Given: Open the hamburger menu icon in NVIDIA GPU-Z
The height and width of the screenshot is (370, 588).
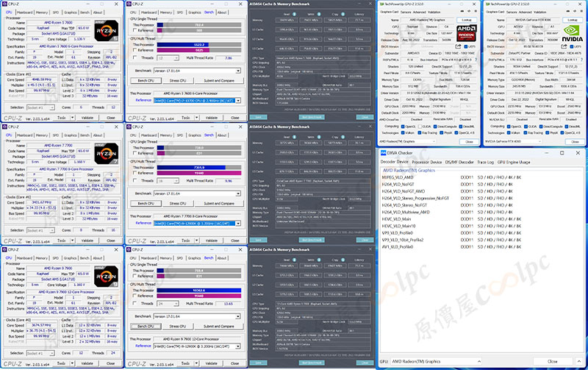Looking at the screenshot, I should [581, 12].
